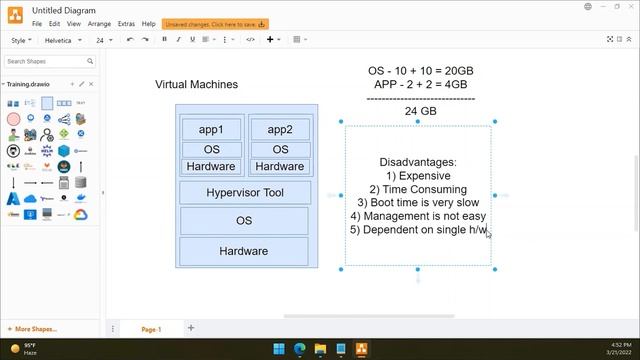
Task: Open Windows Start menu
Action: click(279, 349)
